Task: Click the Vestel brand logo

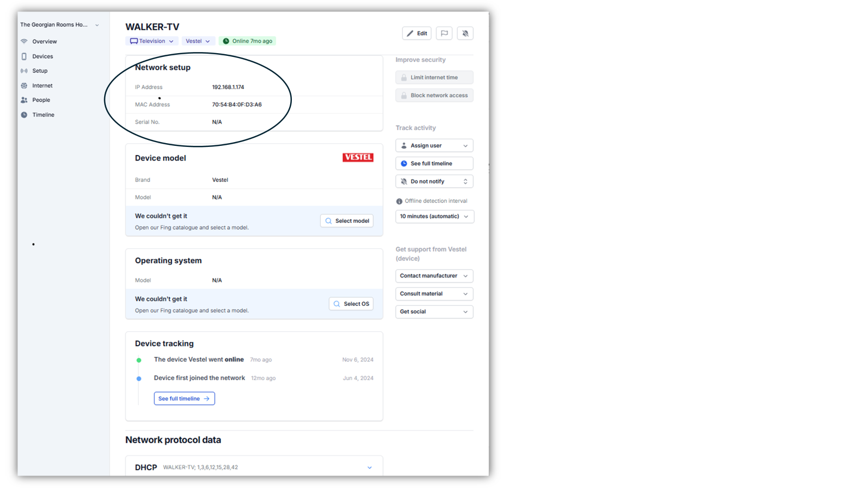Action: (358, 157)
